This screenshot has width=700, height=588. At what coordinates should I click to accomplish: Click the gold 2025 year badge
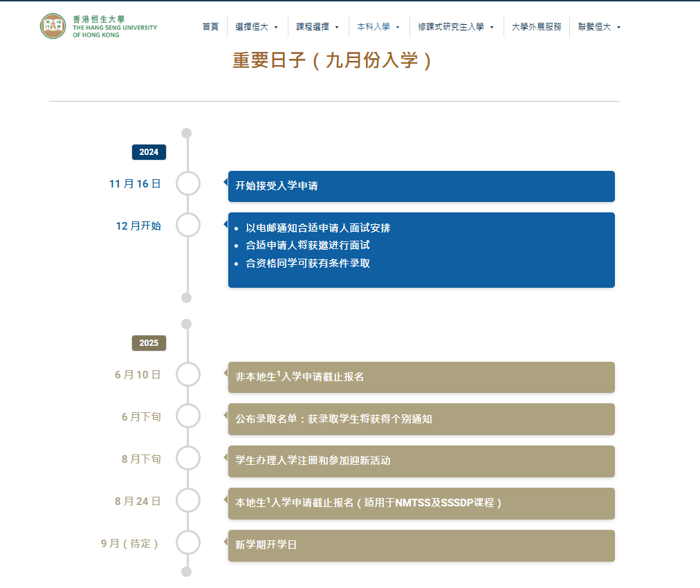tap(148, 343)
